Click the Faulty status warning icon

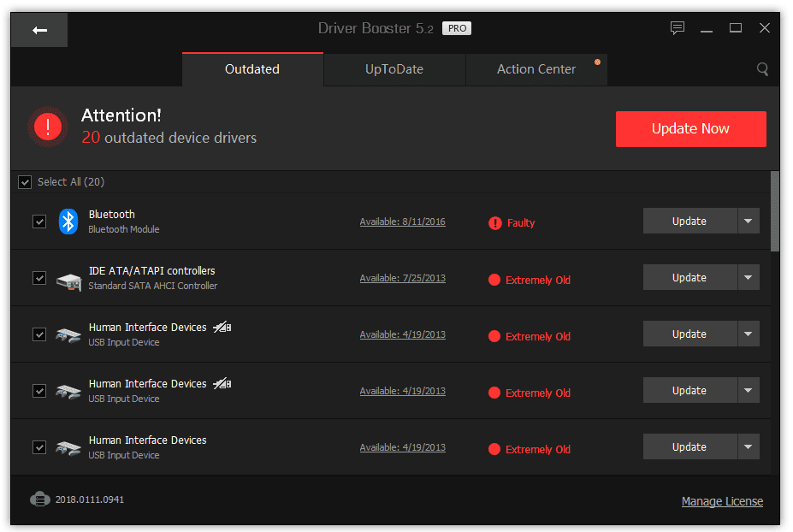495,223
